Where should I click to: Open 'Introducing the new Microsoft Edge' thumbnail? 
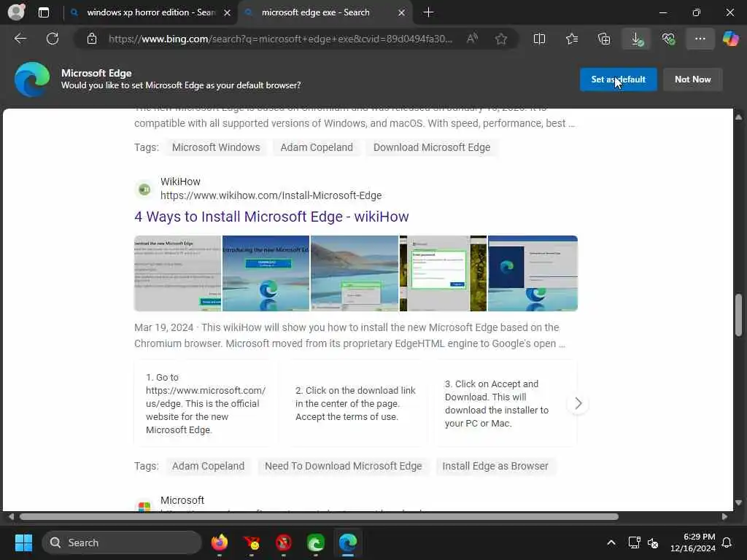(x=266, y=273)
